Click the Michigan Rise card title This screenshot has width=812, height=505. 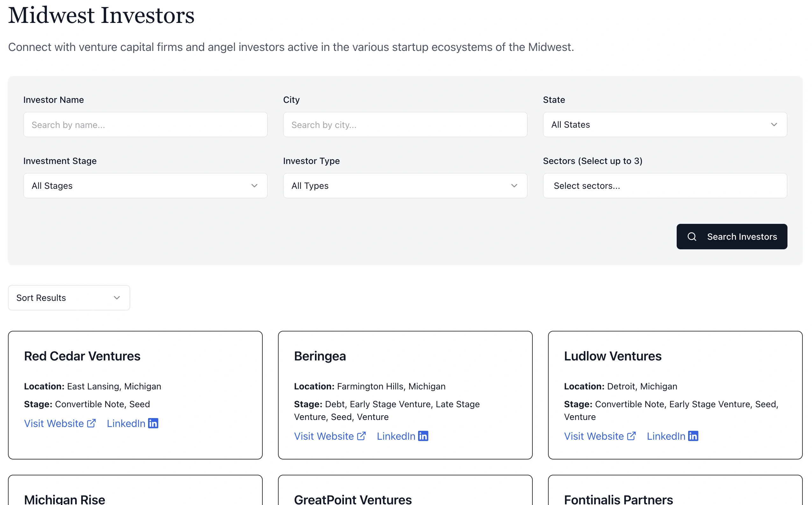[x=64, y=500]
